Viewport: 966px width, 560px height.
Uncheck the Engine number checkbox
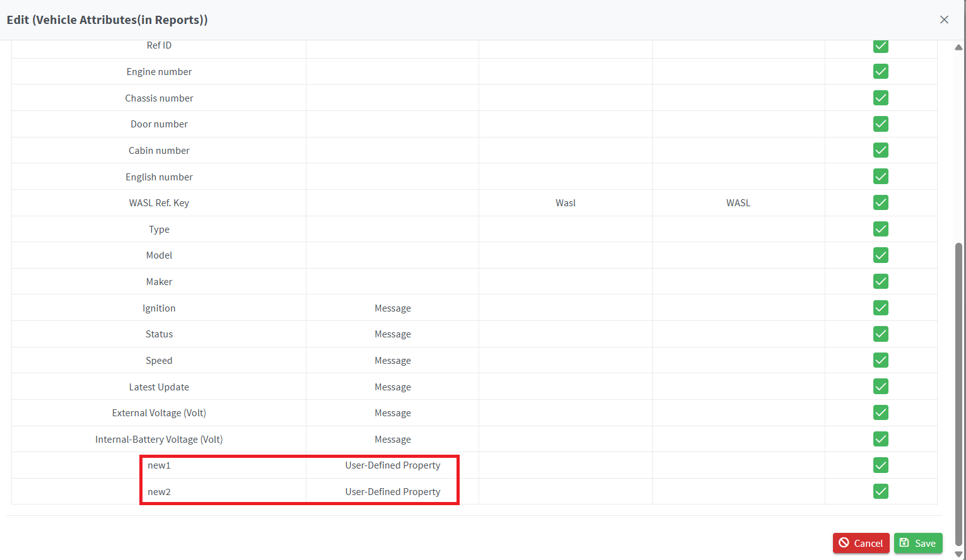point(880,72)
